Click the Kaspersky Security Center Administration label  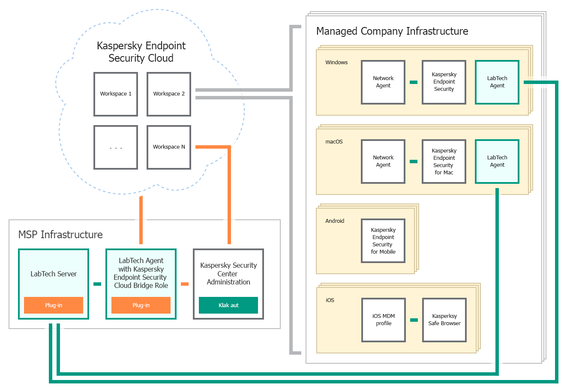click(228, 273)
